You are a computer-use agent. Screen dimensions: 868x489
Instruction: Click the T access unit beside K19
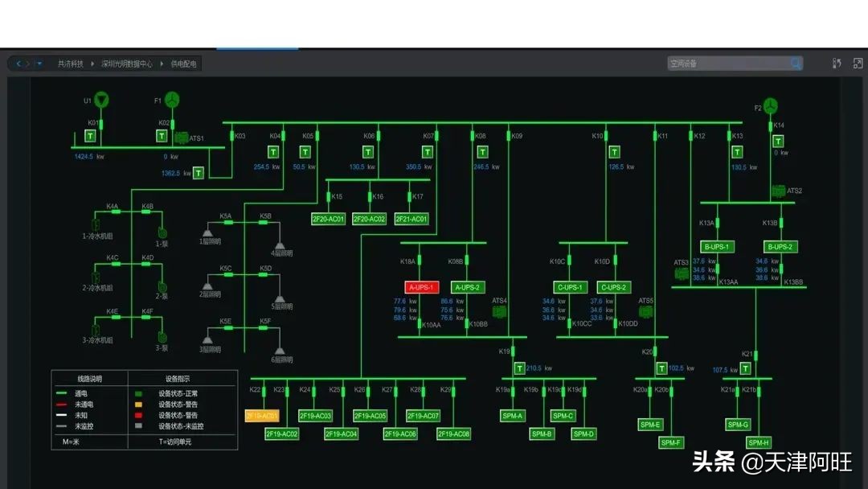point(518,368)
